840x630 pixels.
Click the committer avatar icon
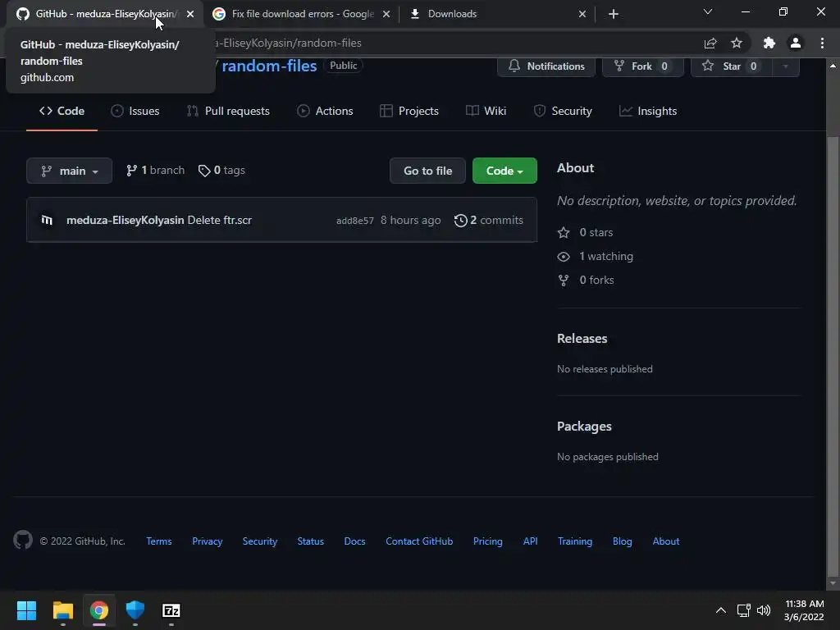click(47, 220)
